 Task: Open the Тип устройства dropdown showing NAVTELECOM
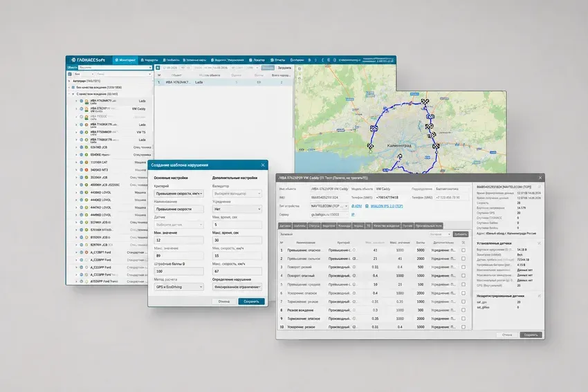point(329,206)
